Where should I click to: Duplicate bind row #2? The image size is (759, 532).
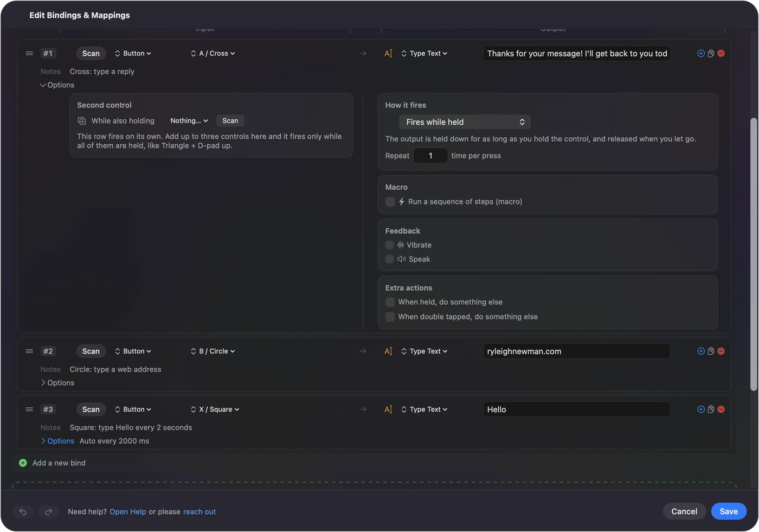point(711,351)
